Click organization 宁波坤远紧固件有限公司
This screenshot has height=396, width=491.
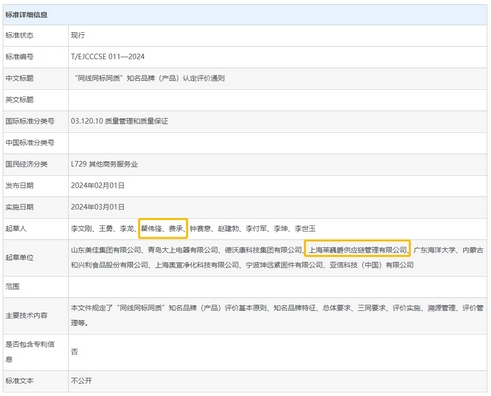pos(284,265)
